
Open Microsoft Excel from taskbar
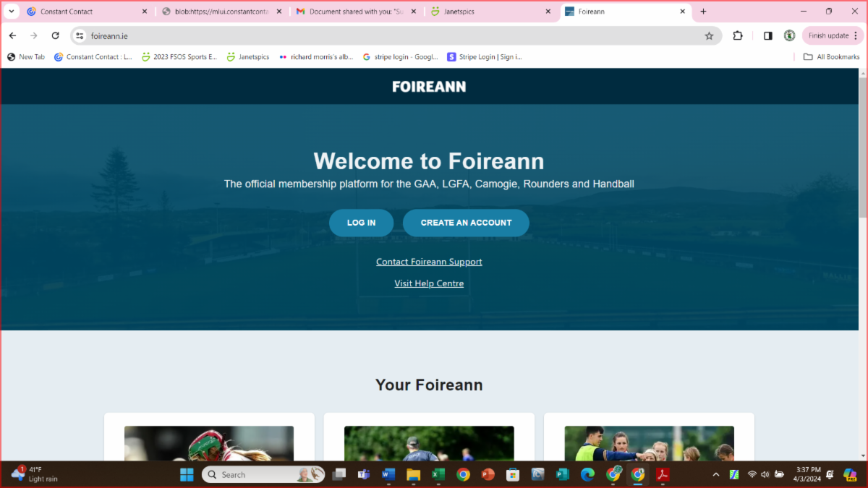point(438,474)
